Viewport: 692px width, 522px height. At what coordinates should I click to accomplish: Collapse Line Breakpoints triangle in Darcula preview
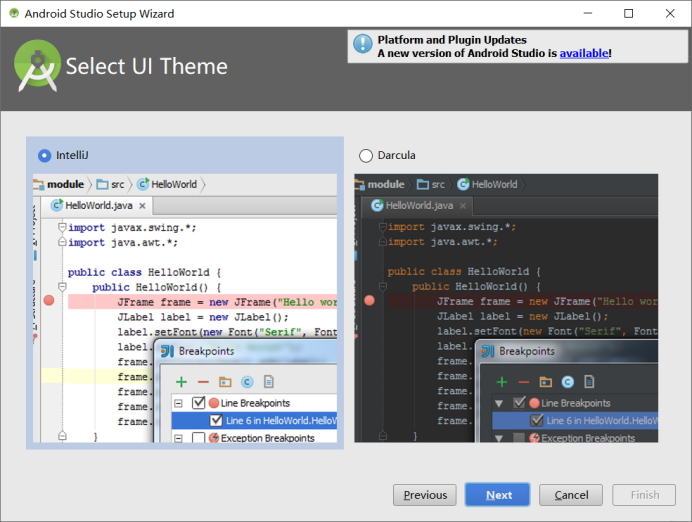click(499, 403)
